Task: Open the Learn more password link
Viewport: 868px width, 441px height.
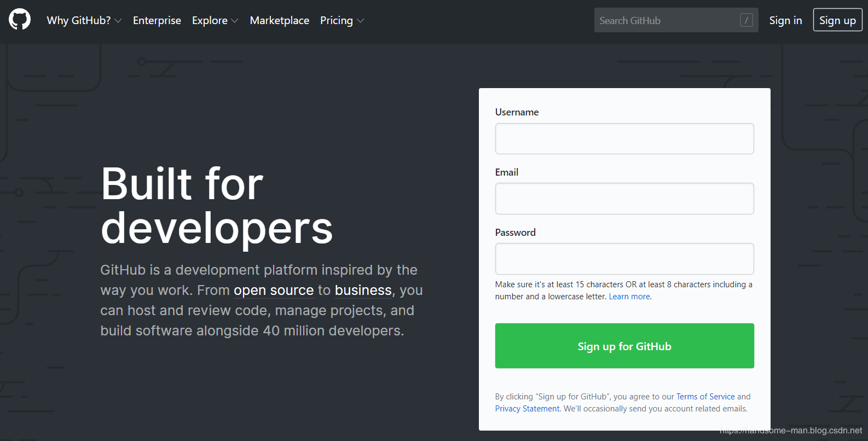Action: (629, 297)
